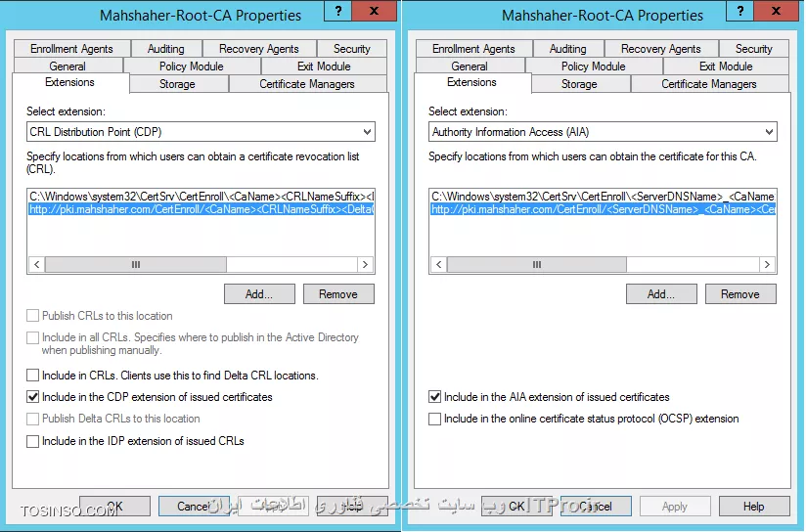Enable 'Include in the online certificate status protocol (OCSP) extension'
This screenshot has height=532, width=806.
[x=435, y=419]
